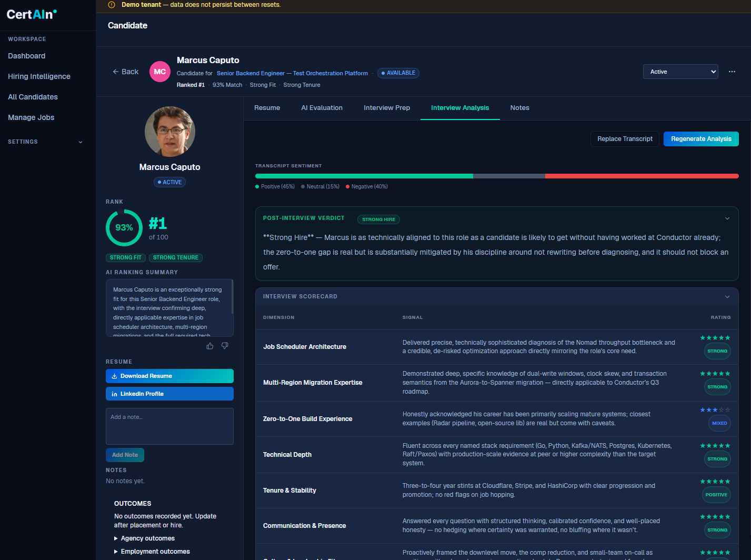Click the Communication & Presence row label

[304, 526]
